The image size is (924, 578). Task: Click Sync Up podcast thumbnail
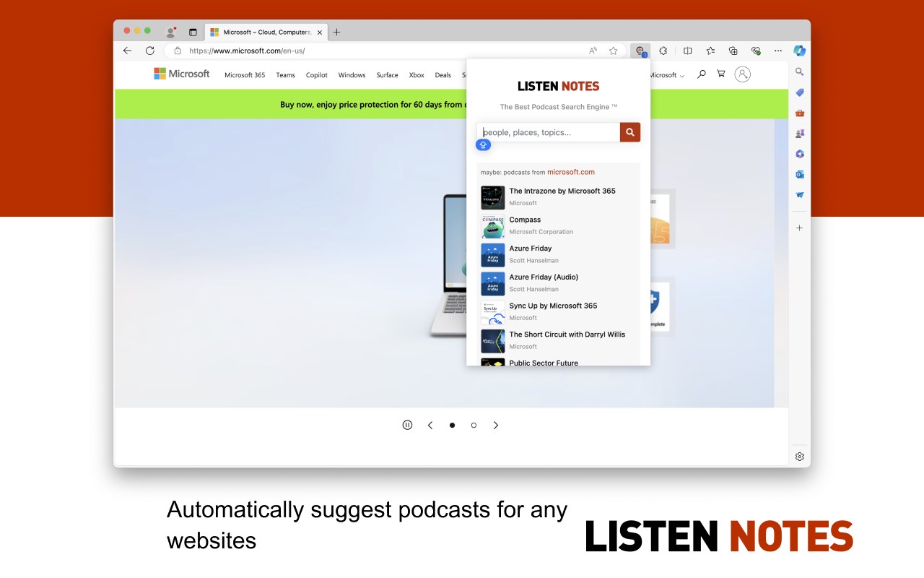click(x=493, y=313)
